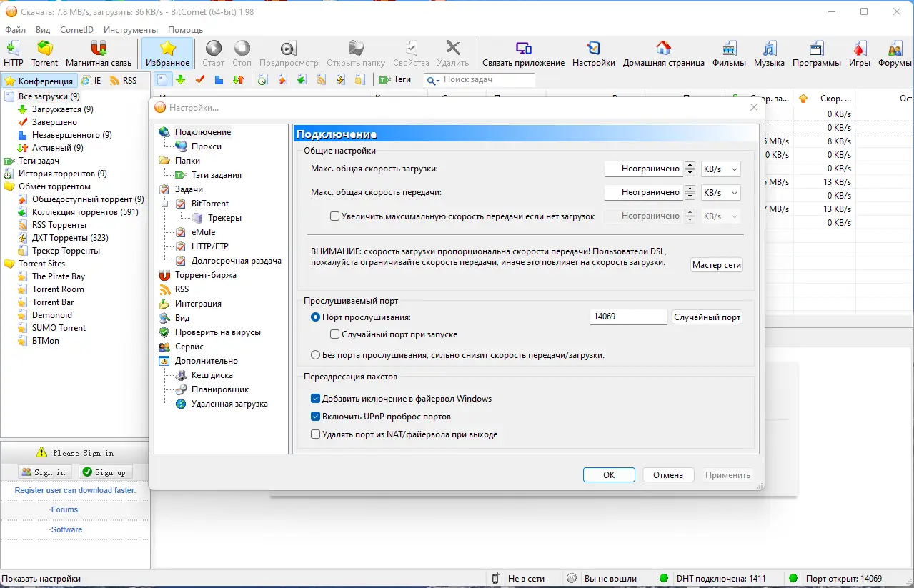Click the Стоп toolbar icon

coord(242,54)
